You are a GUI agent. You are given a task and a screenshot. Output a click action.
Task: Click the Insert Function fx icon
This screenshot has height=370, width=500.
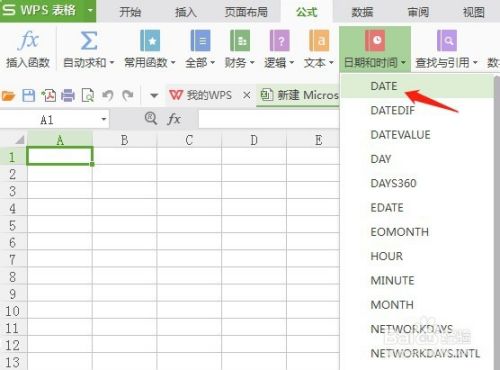28,40
